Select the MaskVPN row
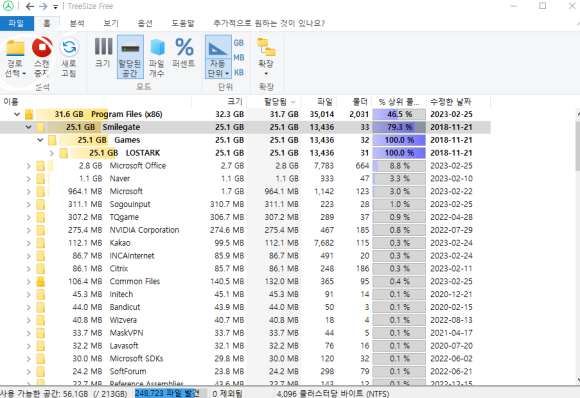 click(x=245, y=333)
